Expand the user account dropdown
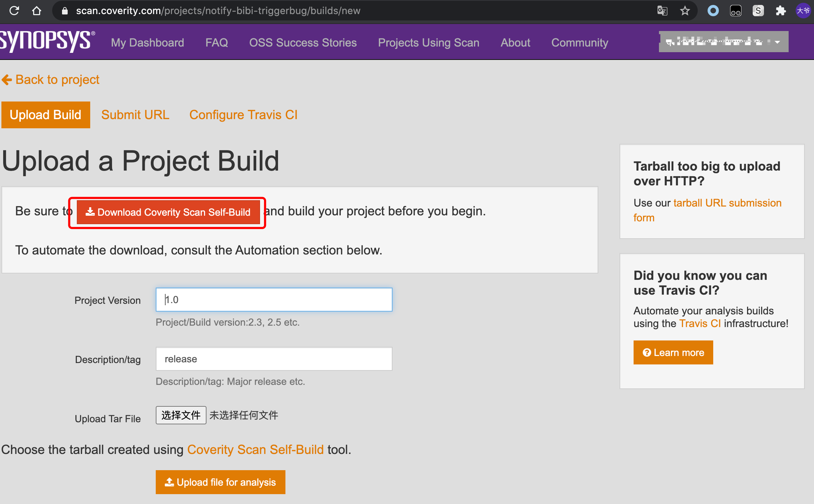 point(723,42)
